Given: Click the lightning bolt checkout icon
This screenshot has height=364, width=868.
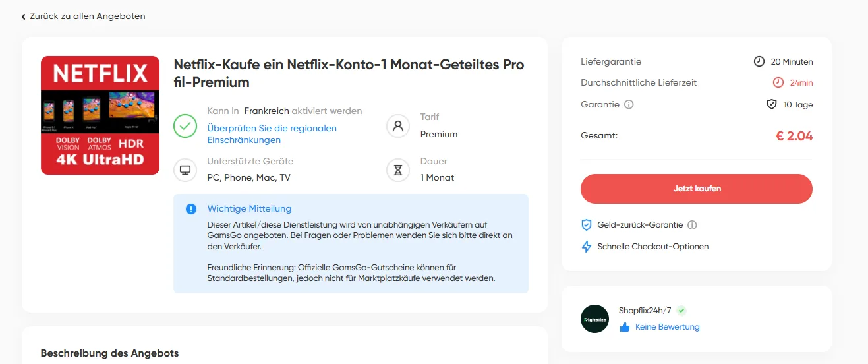Looking at the screenshot, I should [586, 247].
